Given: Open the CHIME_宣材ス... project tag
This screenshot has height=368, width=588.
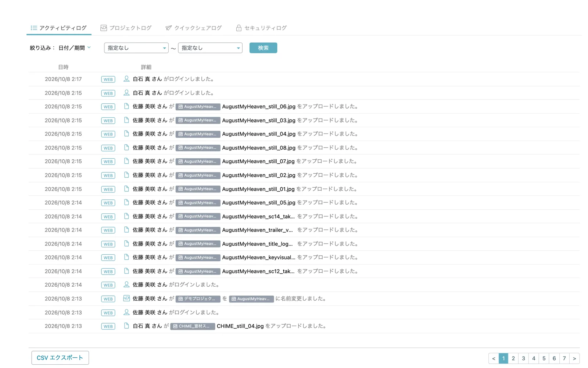Looking at the screenshot, I should pyautogui.click(x=193, y=326).
